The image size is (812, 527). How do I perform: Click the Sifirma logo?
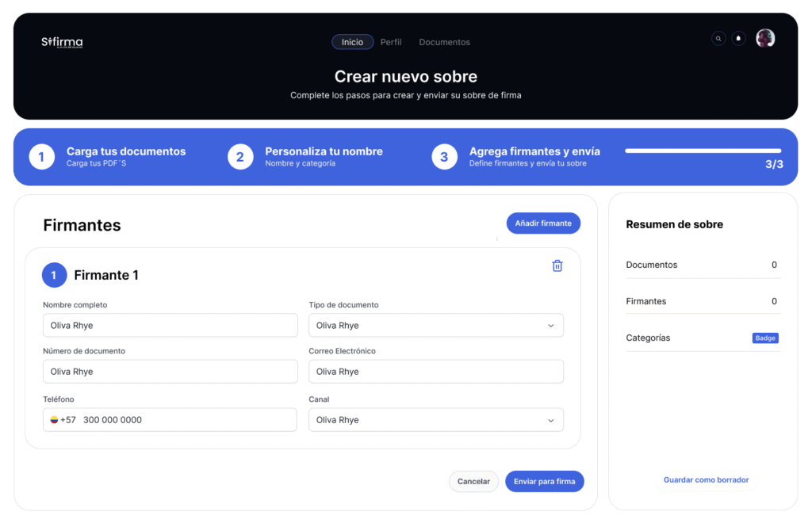click(x=62, y=42)
